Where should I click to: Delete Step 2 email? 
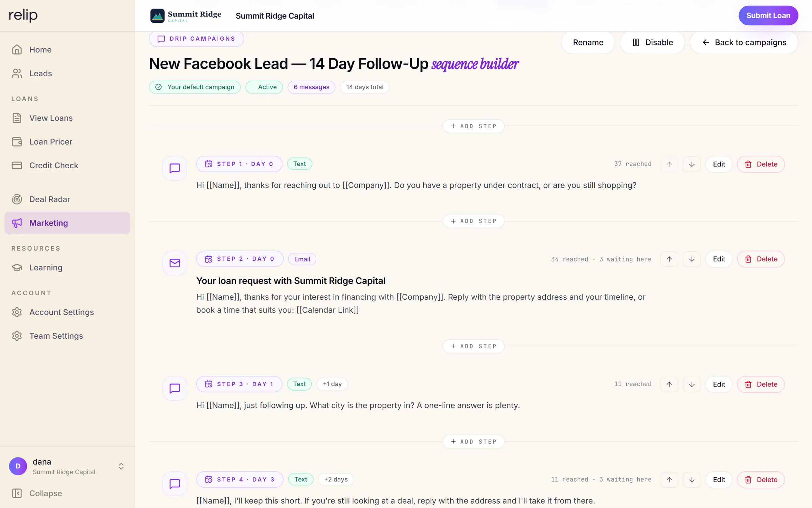[x=761, y=259]
